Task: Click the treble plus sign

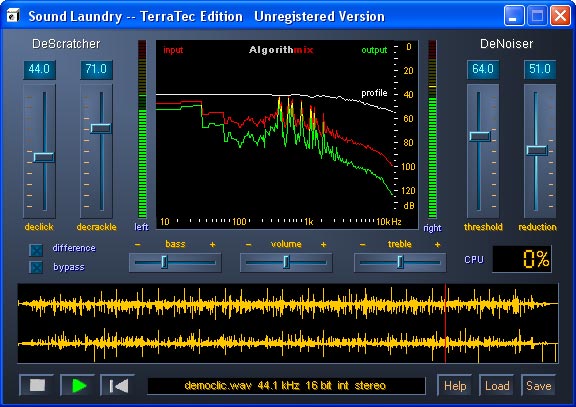Action: click(437, 244)
